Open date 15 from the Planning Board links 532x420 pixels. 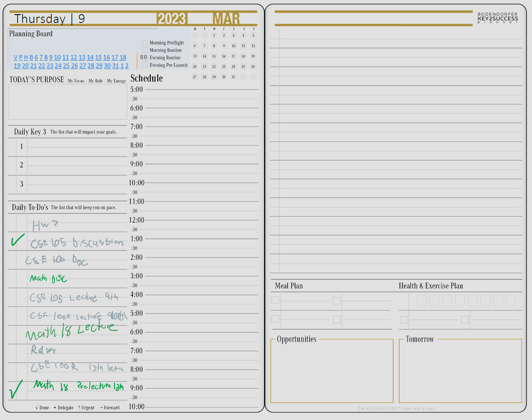click(98, 57)
